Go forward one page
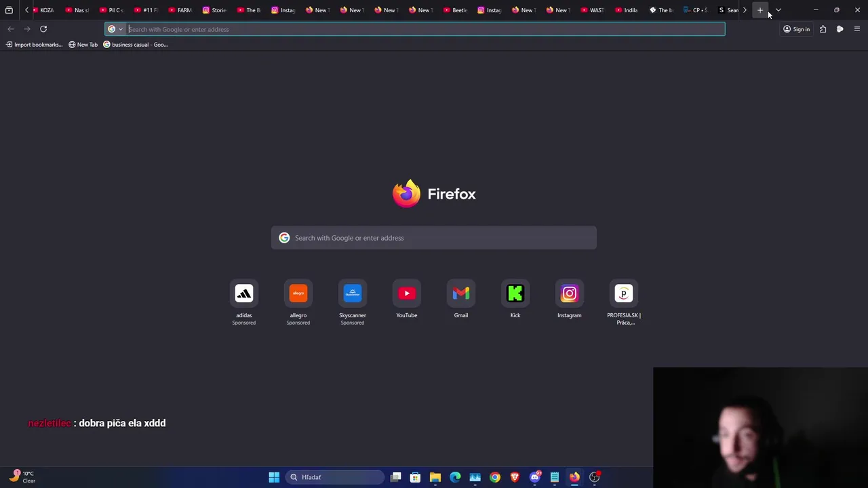 pyautogui.click(x=27, y=29)
